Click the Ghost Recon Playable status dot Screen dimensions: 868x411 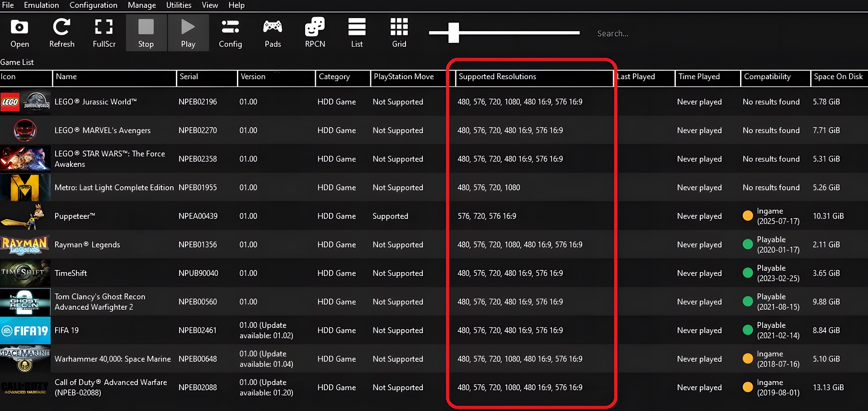pos(748,301)
